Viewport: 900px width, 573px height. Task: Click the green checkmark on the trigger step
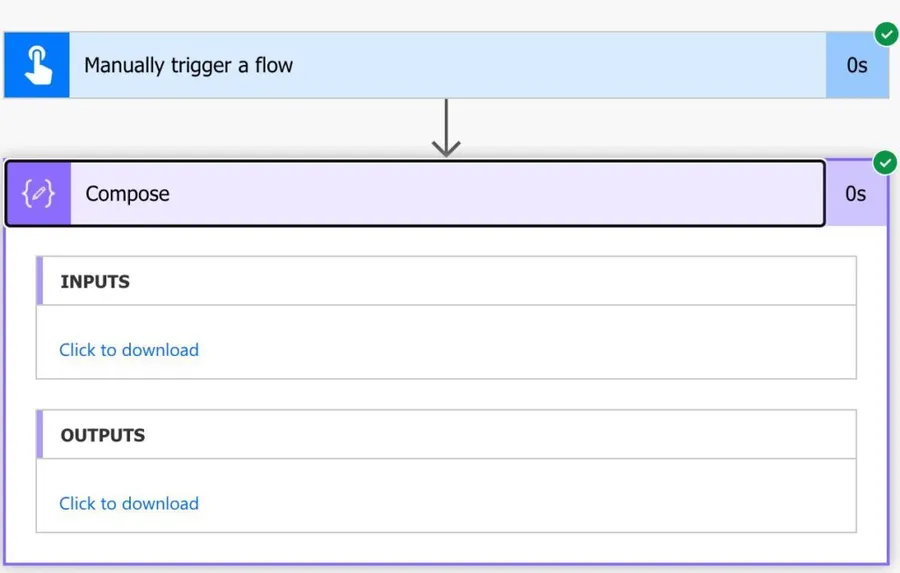[886, 35]
